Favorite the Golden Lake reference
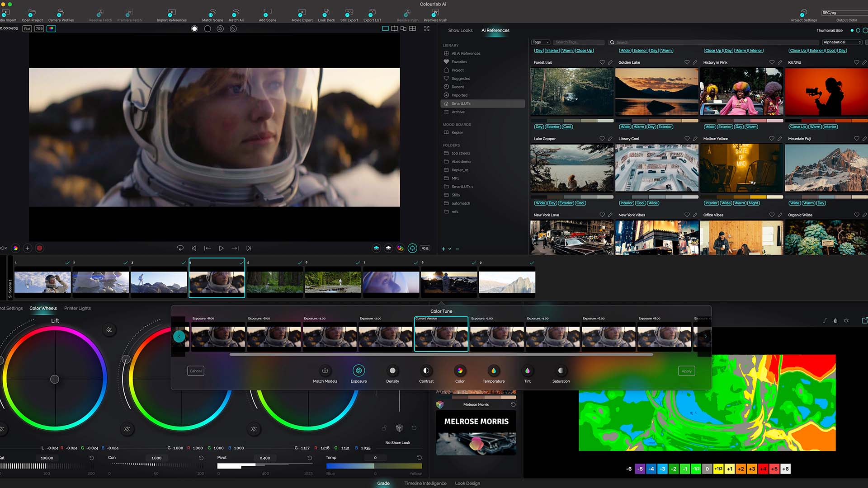The image size is (868, 488). coord(687,62)
